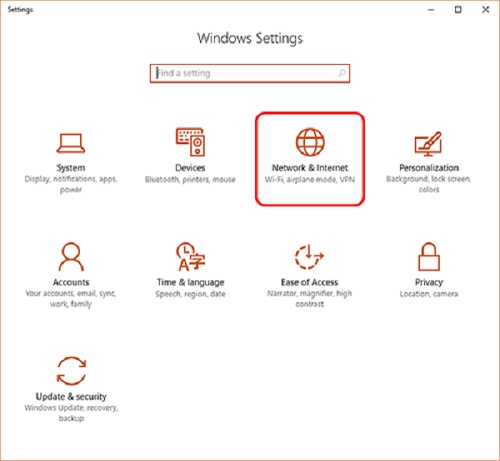Minimize the Settings window
Screen dimensions: 500x461
point(431,10)
